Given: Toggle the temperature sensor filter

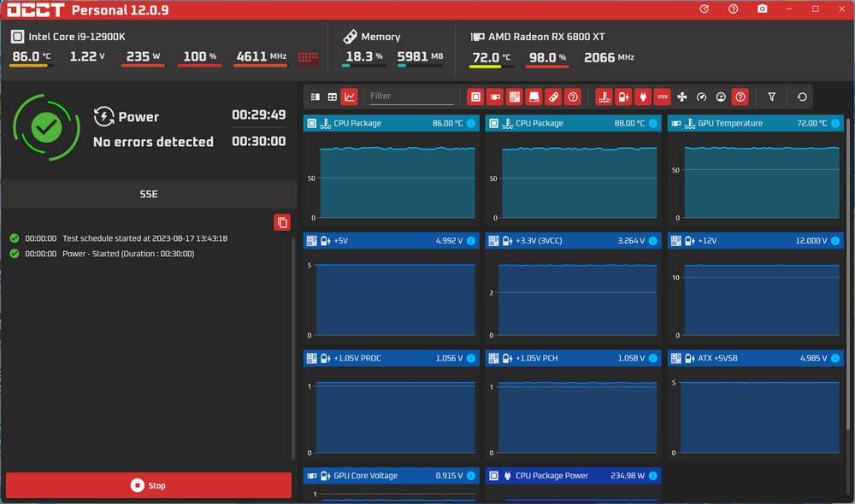Looking at the screenshot, I should click(x=604, y=97).
